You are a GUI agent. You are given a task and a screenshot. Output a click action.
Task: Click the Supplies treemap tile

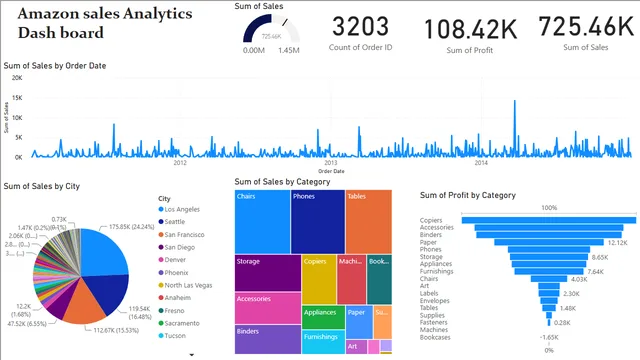click(x=383, y=322)
